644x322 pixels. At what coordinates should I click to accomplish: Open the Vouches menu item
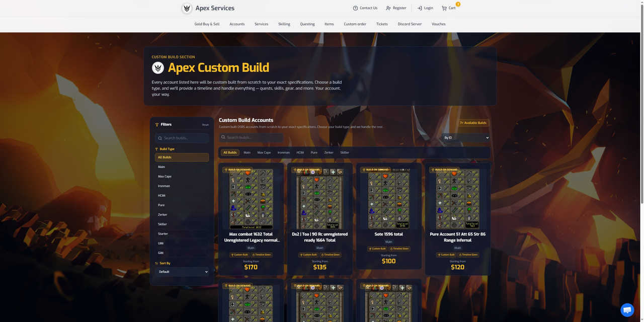pos(439,24)
